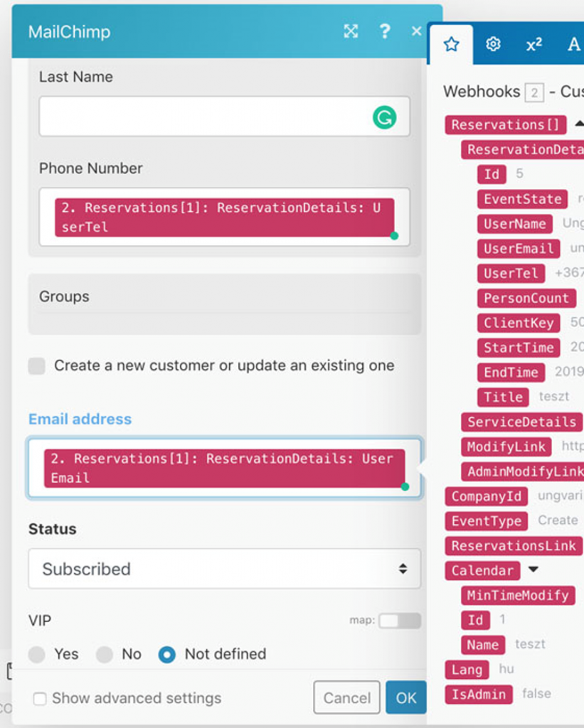Insert the Title variable pill

[503, 397]
